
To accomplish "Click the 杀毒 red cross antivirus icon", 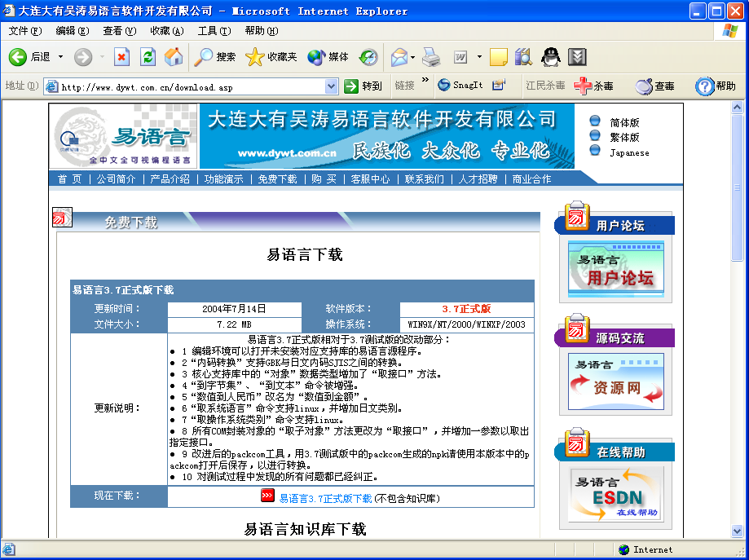I will click(594, 86).
